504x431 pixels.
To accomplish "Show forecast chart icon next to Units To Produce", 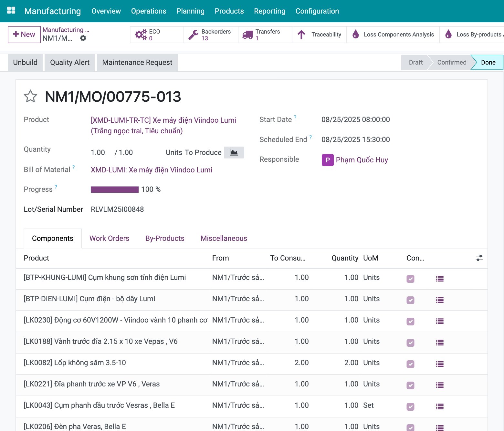I will pos(234,152).
